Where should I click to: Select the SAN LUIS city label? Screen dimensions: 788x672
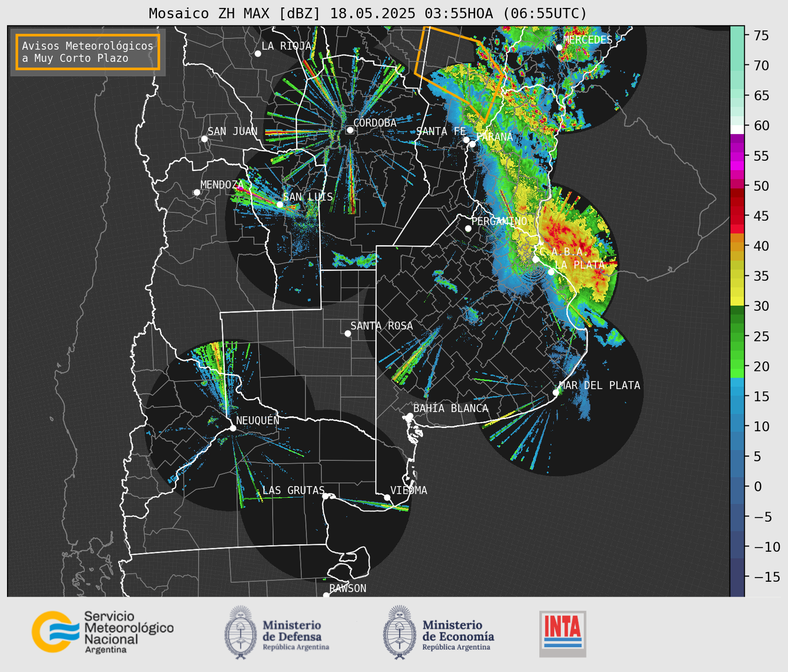308,197
